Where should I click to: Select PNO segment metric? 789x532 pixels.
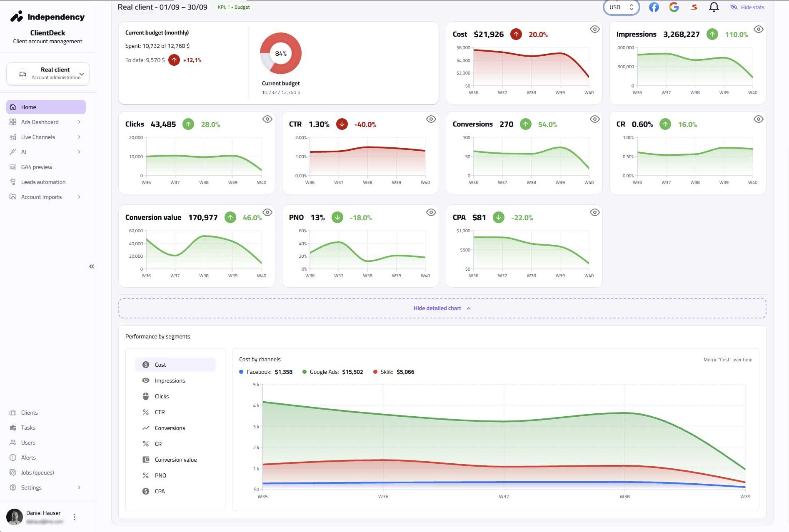pos(175,475)
